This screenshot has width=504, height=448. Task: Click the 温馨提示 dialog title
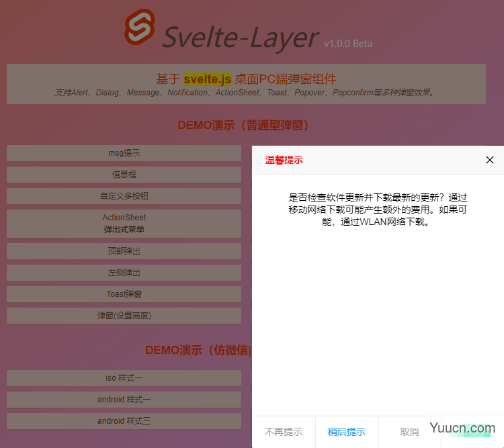pos(284,160)
